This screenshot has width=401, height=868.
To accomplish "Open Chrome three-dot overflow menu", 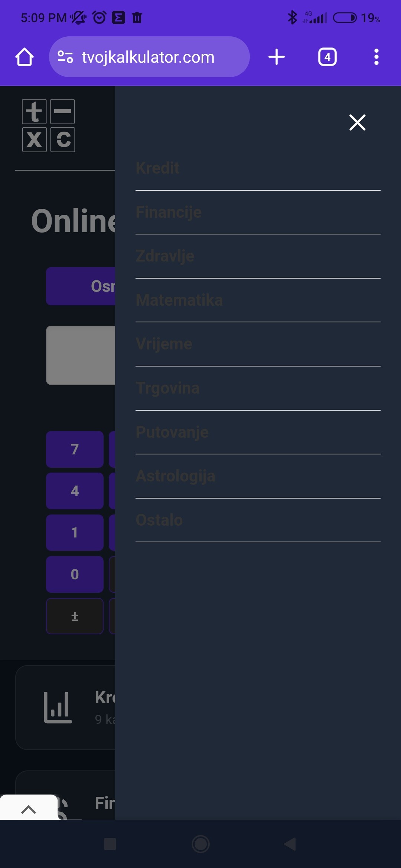I will (376, 57).
